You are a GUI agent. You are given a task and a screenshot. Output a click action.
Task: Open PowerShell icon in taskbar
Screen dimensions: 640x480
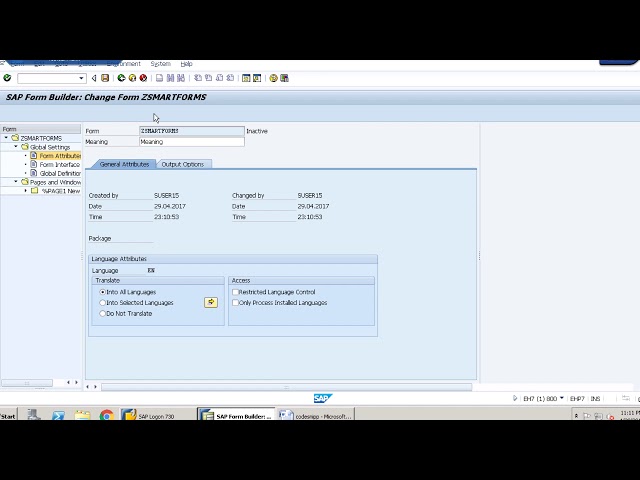[x=58, y=416]
